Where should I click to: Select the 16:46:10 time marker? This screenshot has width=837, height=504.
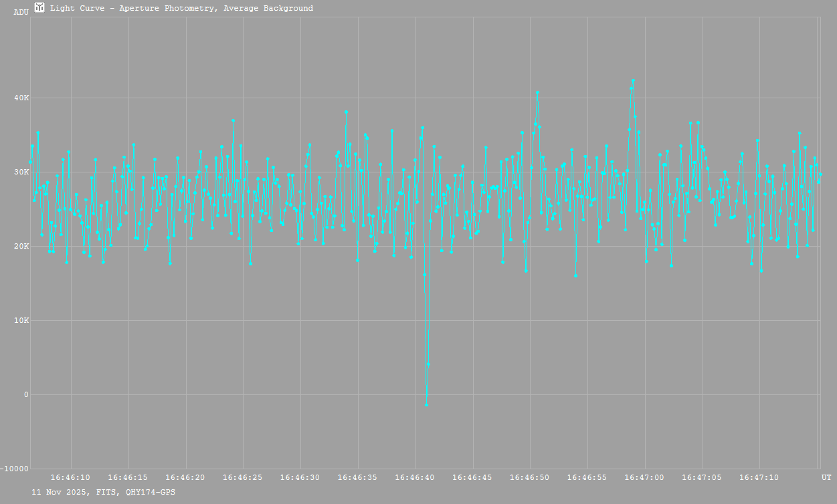pyautogui.click(x=70, y=478)
